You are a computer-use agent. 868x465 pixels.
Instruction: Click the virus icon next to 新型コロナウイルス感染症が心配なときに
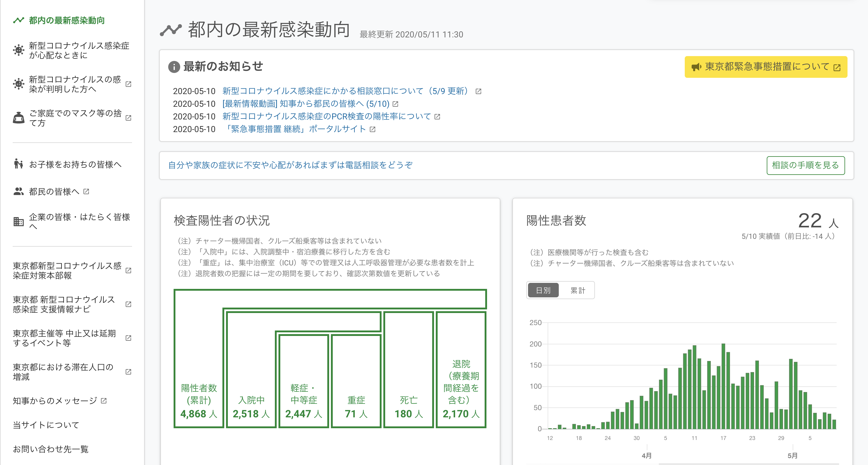tap(18, 50)
